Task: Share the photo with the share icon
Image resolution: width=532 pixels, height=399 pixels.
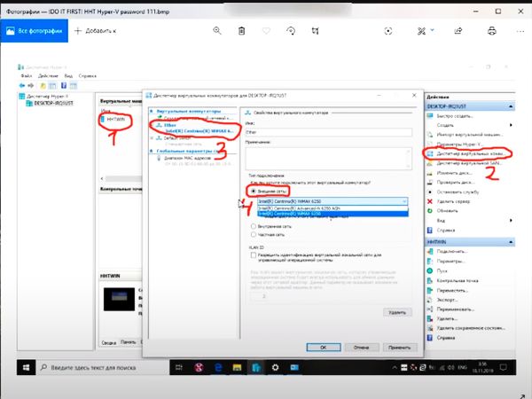Action: click(x=458, y=31)
